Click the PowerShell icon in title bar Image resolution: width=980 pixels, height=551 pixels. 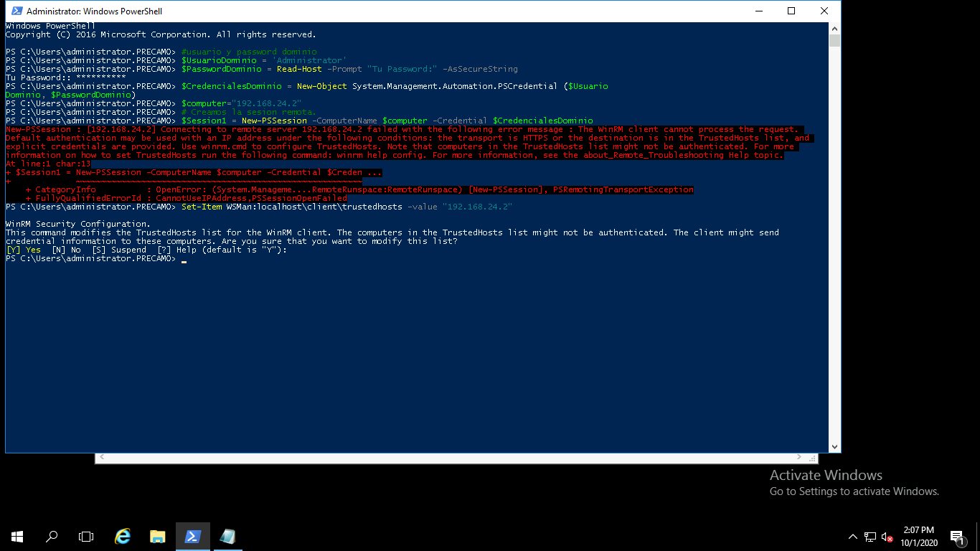tap(15, 11)
